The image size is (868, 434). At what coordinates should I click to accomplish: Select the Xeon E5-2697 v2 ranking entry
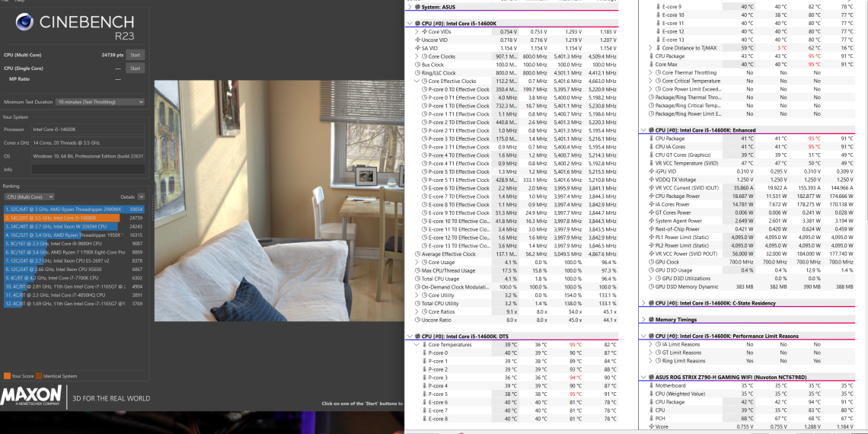pyautogui.click(x=74, y=260)
